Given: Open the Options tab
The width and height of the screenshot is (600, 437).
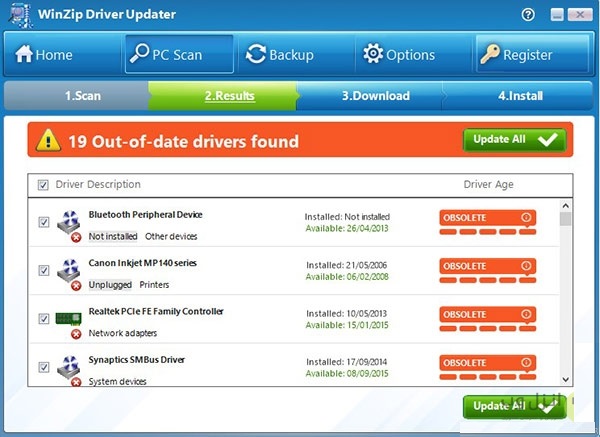Looking at the screenshot, I should pos(399,55).
